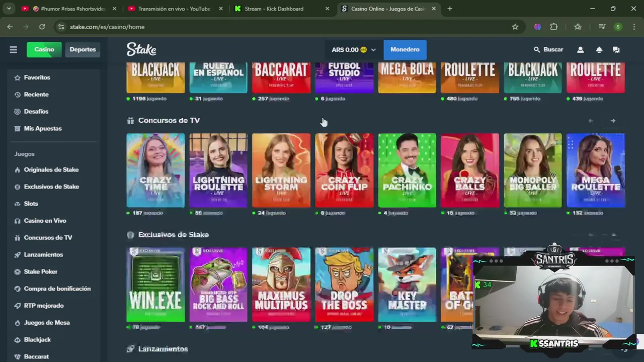The width and height of the screenshot is (644, 362).
Task: Switch to the #humor #risas browser tab
Action: (69, 9)
